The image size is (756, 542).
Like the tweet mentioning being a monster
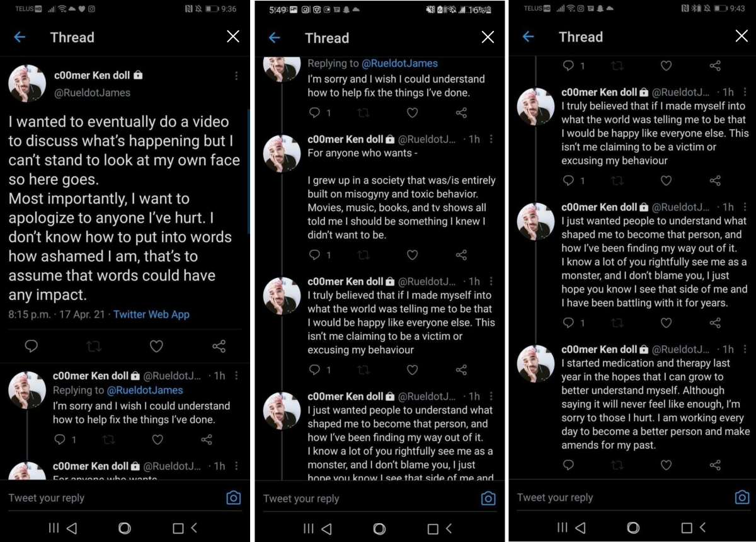(x=666, y=323)
